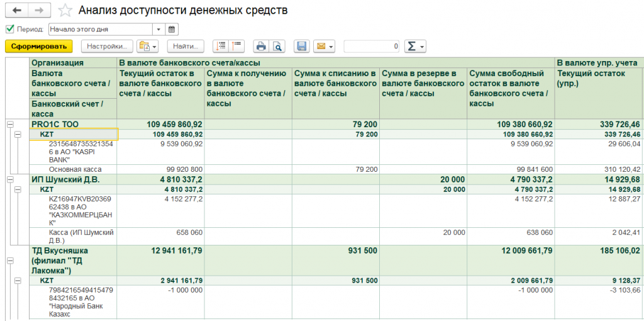Viewport: 644px width, 321px height.
Task: Open the period dropdown list
Action: [158, 29]
